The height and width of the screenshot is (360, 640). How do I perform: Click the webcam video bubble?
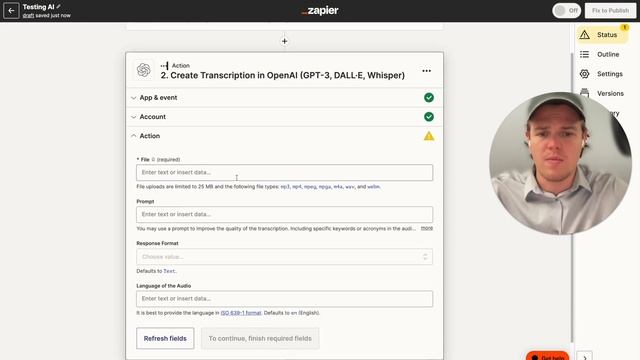click(560, 163)
